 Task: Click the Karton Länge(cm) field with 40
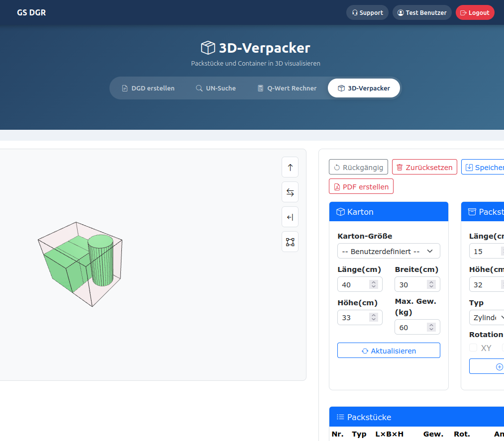360,284
